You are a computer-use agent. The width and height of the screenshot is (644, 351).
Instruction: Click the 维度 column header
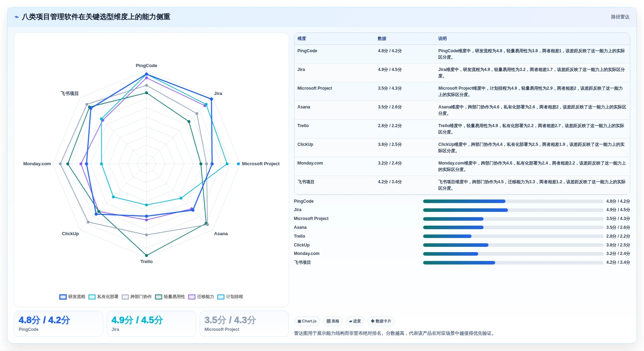click(301, 38)
